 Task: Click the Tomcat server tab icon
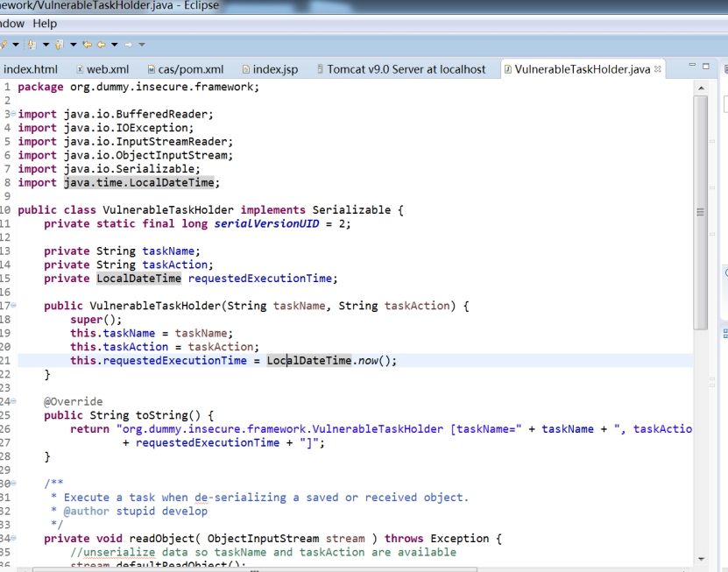click(320, 68)
